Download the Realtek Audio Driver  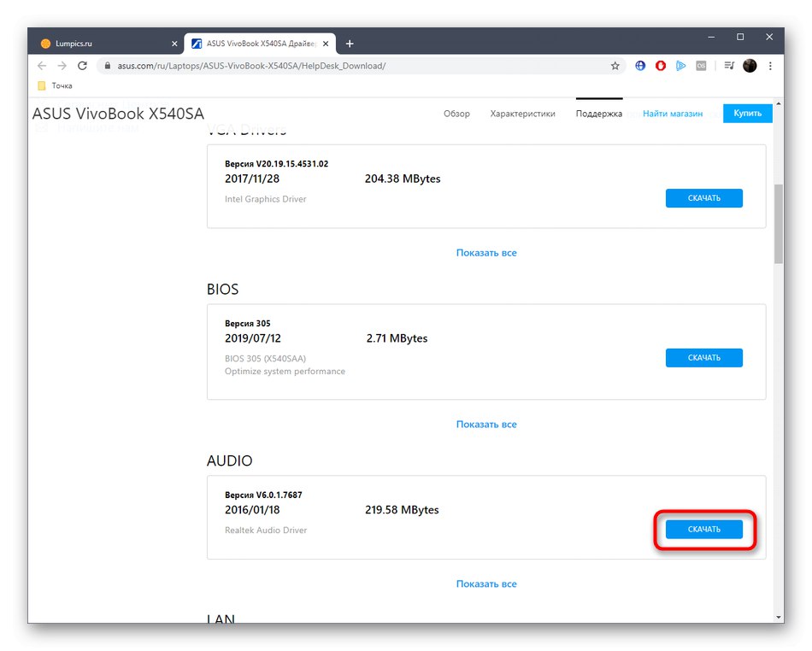click(703, 529)
